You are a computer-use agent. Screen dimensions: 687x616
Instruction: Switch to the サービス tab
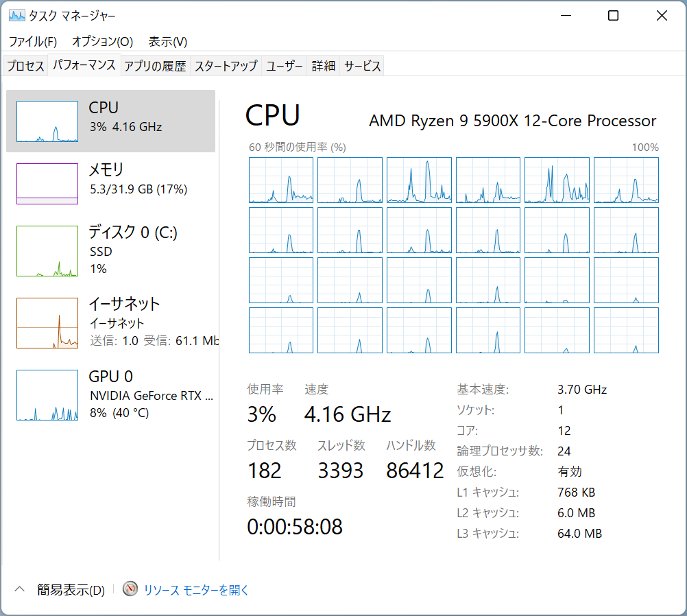(362, 66)
